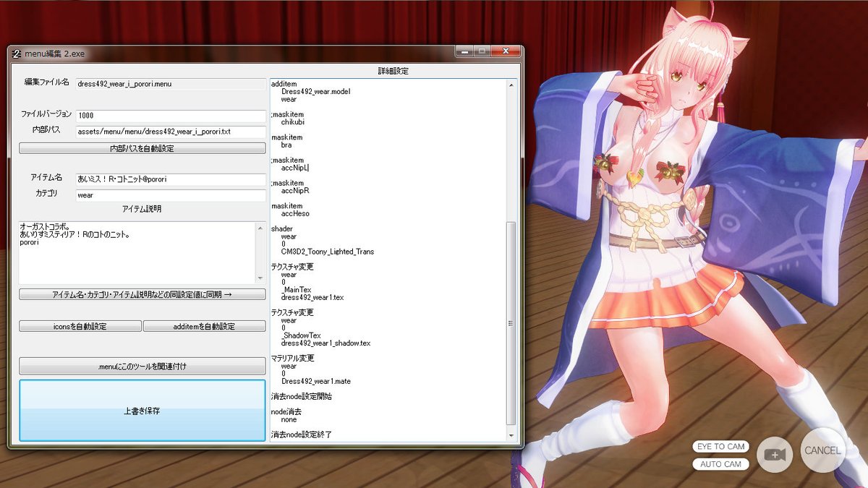Click the sync アイテム名・カテゴリ settings button
This screenshot has height=488, width=868.
coord(142,294)
